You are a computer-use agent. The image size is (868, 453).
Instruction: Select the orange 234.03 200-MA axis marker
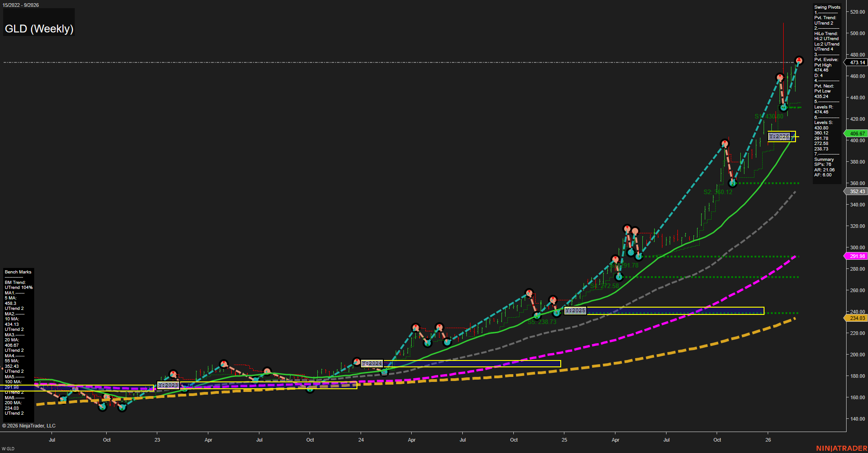click(857, 318)
